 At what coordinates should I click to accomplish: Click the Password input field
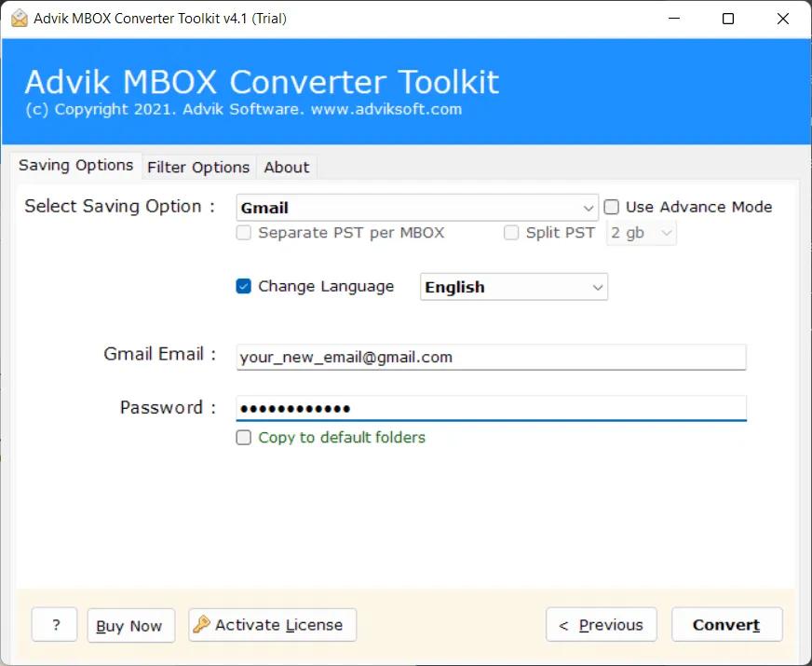click(x=491, y=408)
